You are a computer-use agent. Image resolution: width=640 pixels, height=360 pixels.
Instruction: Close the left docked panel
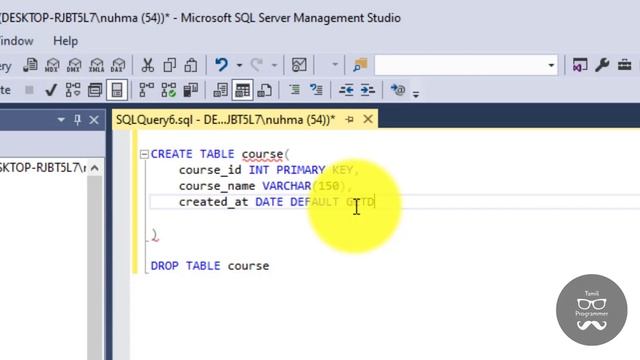coord(94,120)
